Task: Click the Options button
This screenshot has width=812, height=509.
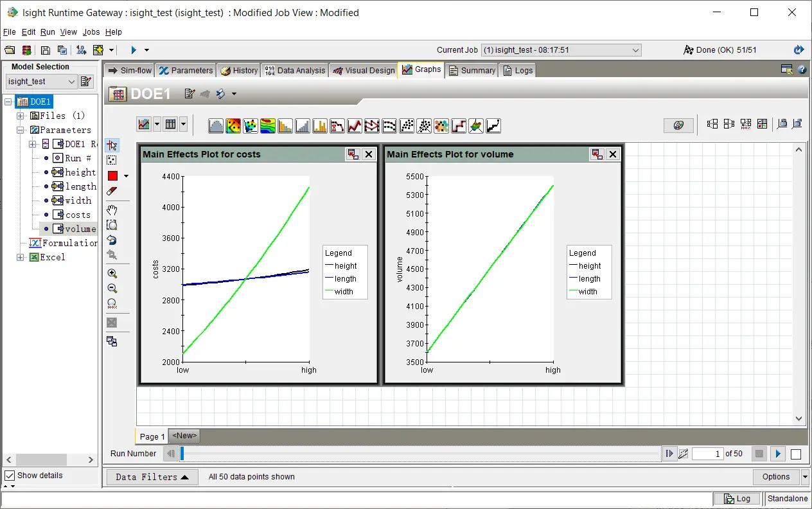Action: pyautogui.click(x=776, y=477)
